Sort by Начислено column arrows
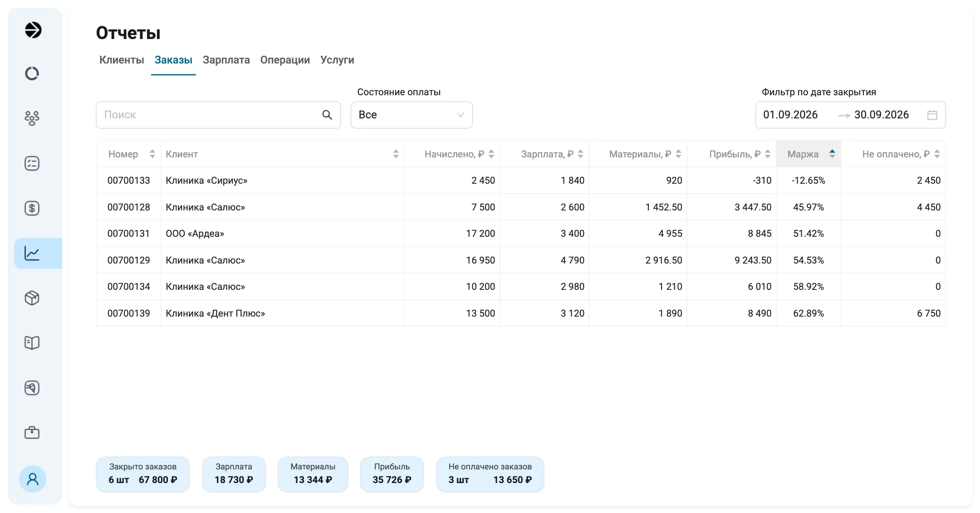This screenshot has height=513, width=980. click(x=491, y=154)
